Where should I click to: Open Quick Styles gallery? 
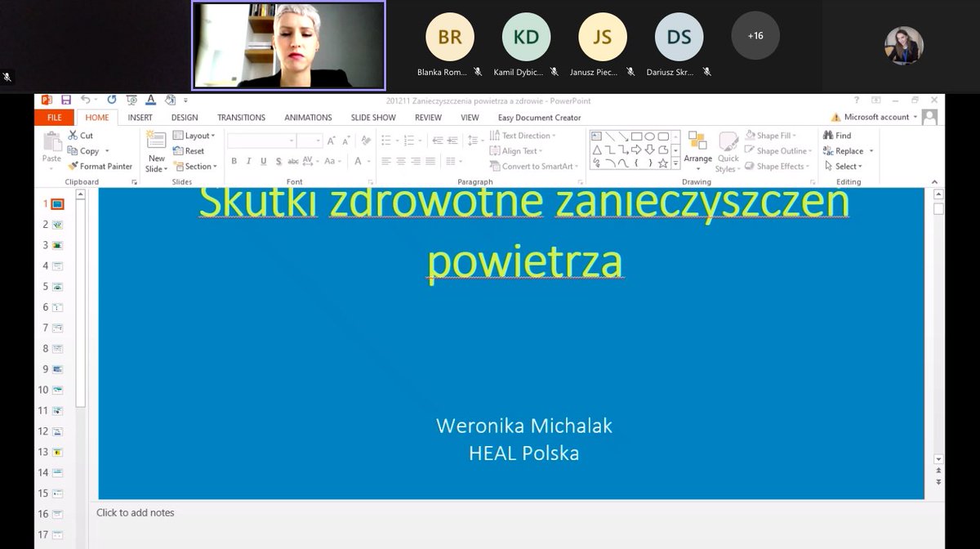point(728,150)
